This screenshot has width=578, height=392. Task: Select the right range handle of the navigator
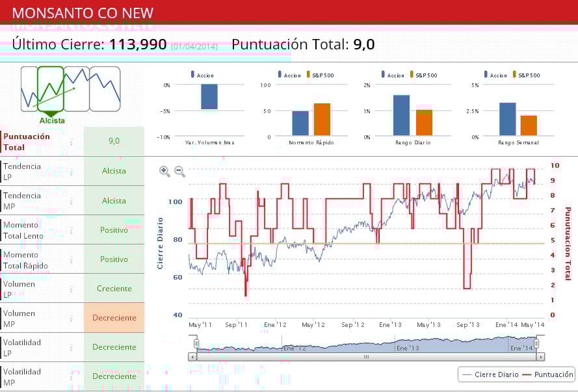click(x=536, y=343)
